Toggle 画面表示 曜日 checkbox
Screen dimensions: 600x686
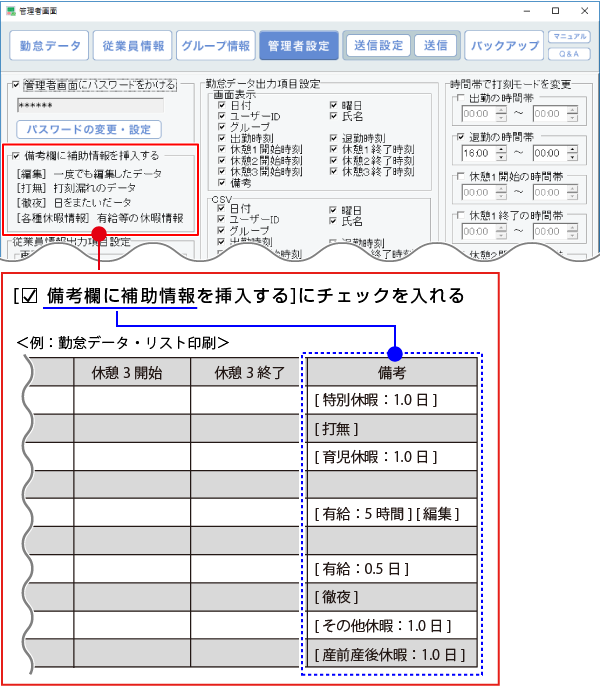click(x=333, y=105)
